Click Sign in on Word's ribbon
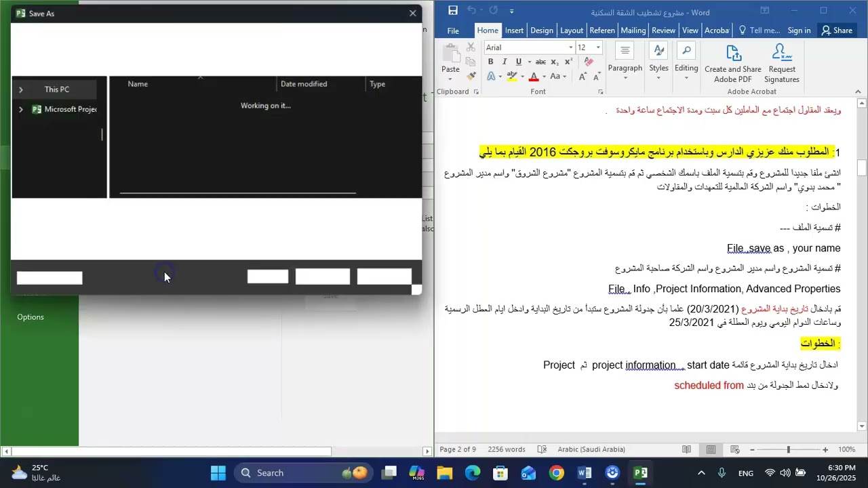This screenshot has height=488, width=868. (x=799, y=30)
